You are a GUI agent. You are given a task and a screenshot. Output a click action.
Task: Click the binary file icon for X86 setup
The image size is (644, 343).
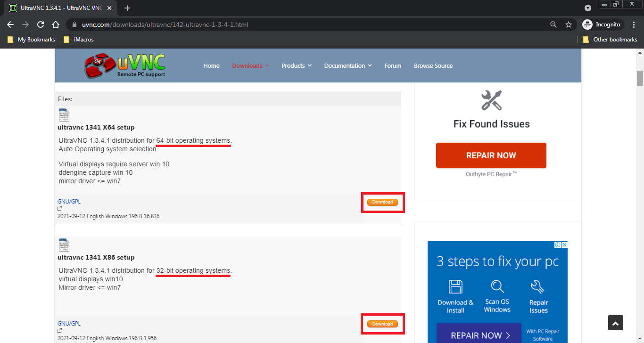[64, 245]
